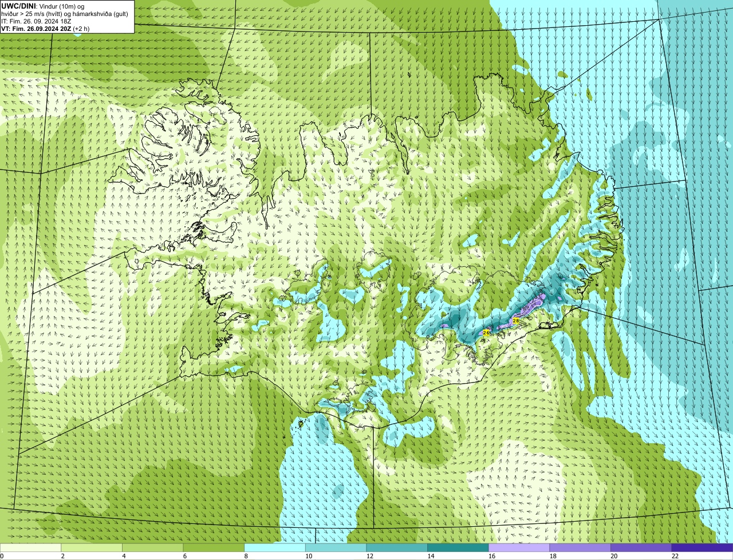Click the scale value '16' label
The image size is (733, 560).
(491, 556)
